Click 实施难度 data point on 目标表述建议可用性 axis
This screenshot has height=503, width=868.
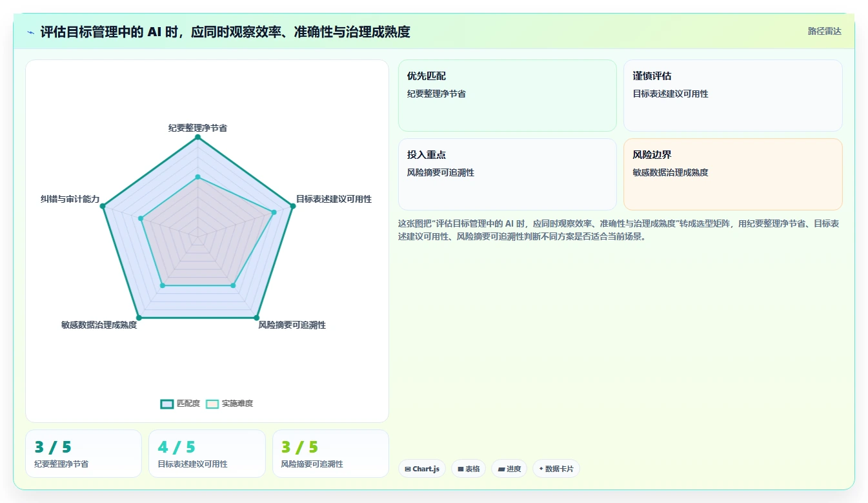274,212
